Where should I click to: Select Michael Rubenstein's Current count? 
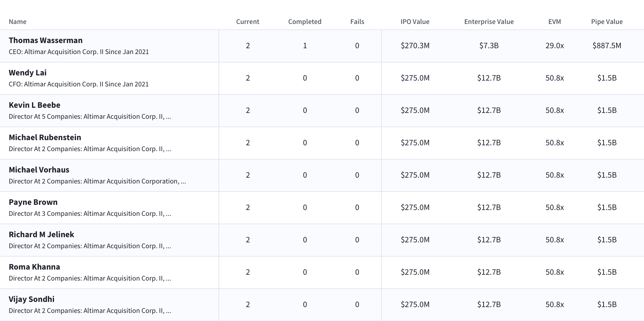248,143
